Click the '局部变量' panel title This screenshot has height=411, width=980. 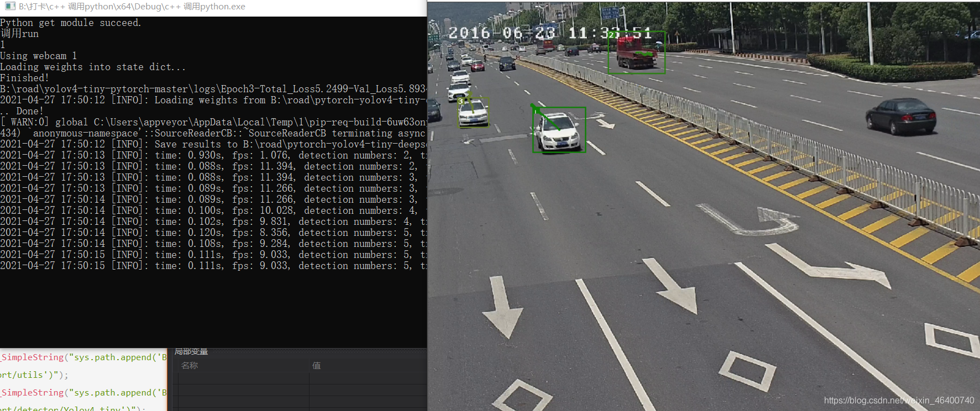[191, 351]
